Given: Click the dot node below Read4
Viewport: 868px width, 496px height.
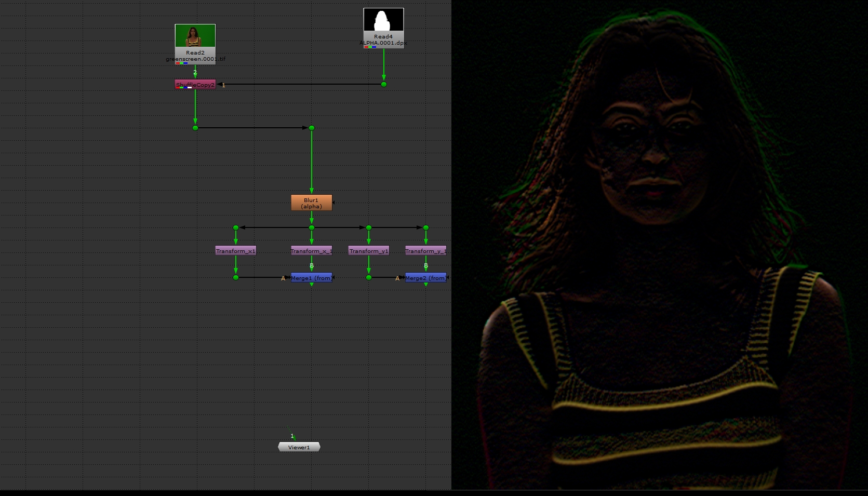Looking at the screenshot, I should click(x=384, y=84).
